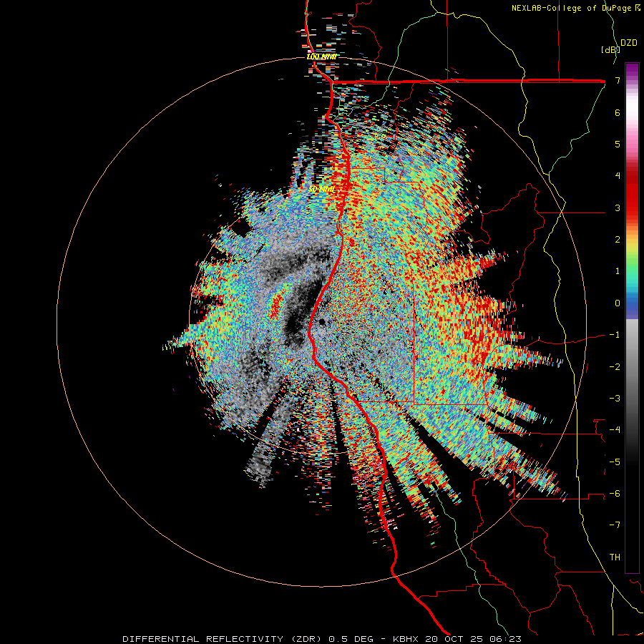
Task: Click the 1 value on the color scale
Action: (x=618, y=271)
